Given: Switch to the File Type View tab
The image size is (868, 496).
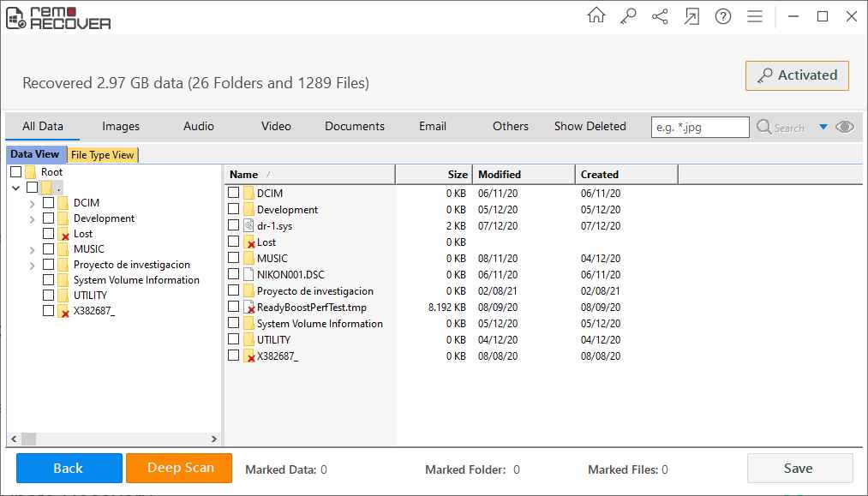Looking at the screenshot, I should tap(102, 155).
